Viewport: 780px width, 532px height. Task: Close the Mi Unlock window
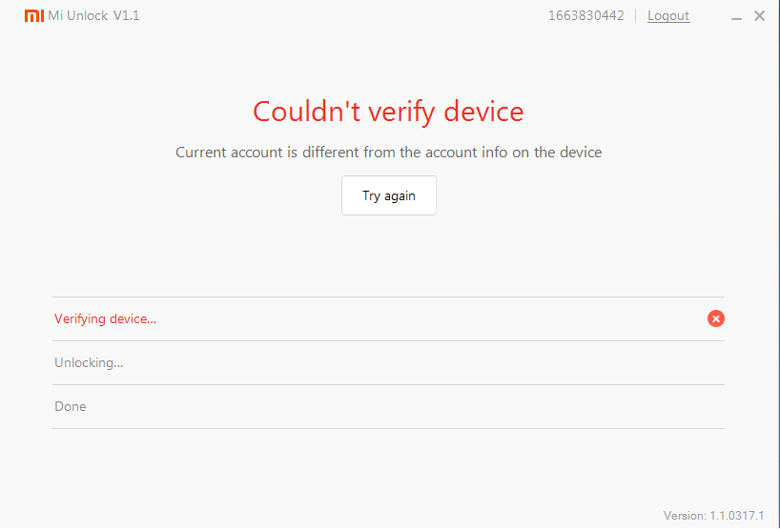[x=759, y=16]
